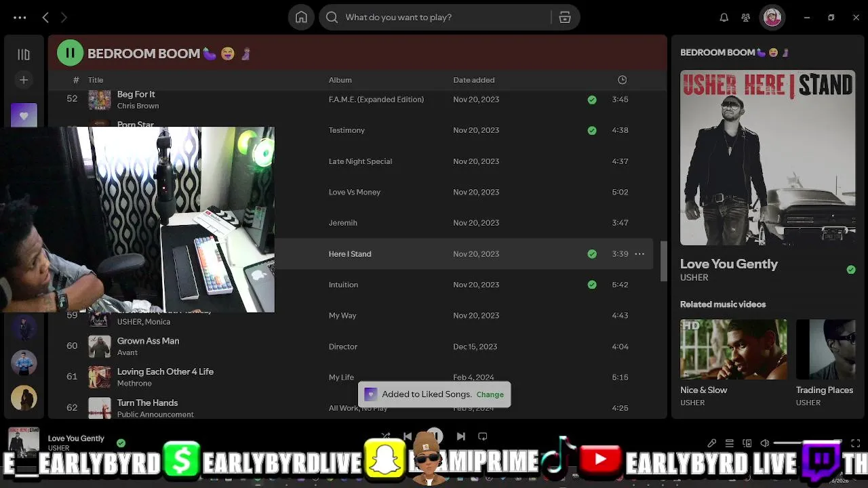Open the album link My Life
This screenshot has height=488, width=868.
[341, 377]
